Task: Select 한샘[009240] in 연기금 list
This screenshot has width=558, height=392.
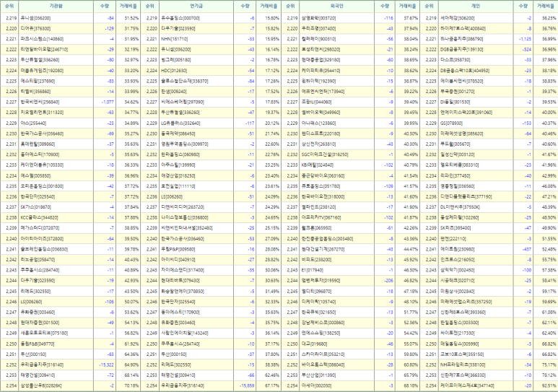Action: (174, 92)
